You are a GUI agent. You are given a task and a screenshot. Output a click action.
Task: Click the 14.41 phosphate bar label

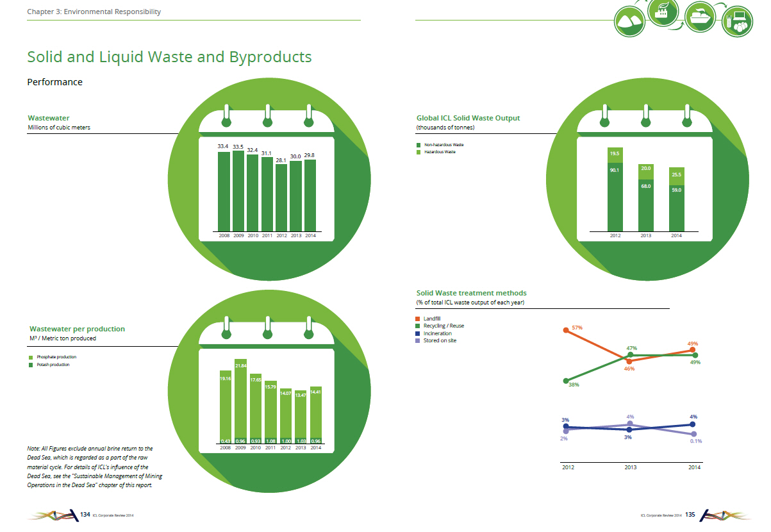tap(316, 392)
